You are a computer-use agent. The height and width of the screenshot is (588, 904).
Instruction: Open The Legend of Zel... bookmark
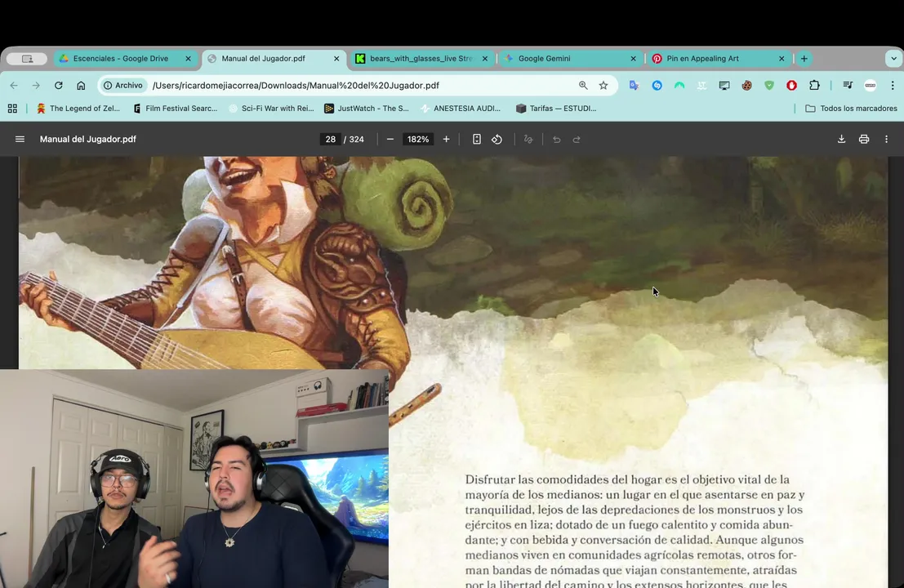pos(78,109)
